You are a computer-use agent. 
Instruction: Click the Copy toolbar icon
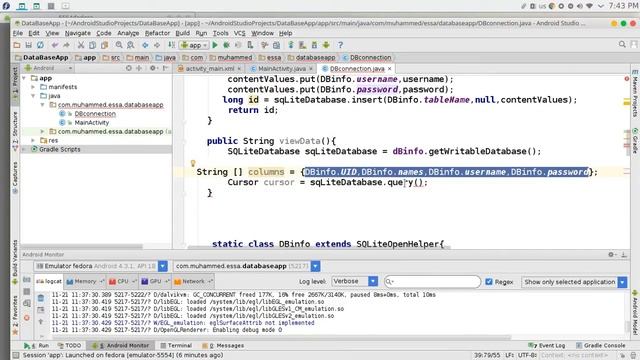(93, 45)
